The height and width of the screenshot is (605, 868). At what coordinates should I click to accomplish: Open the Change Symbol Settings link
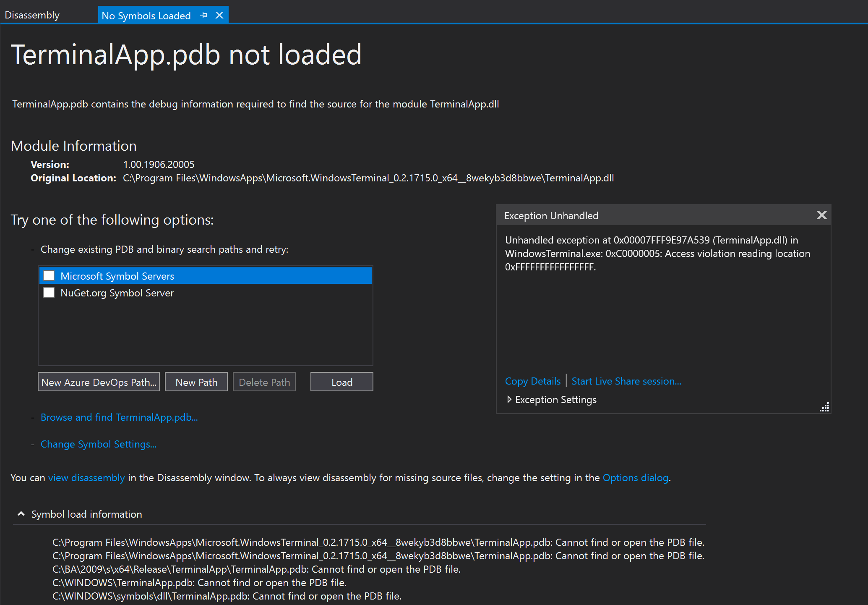[x=99, y=444]
